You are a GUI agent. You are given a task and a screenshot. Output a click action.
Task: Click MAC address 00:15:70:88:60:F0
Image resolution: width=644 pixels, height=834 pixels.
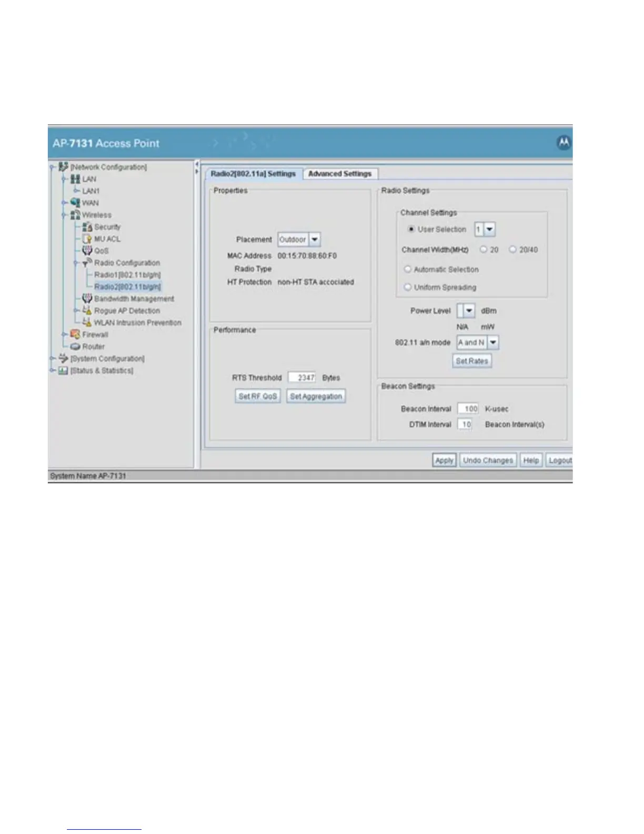(307, 255)
